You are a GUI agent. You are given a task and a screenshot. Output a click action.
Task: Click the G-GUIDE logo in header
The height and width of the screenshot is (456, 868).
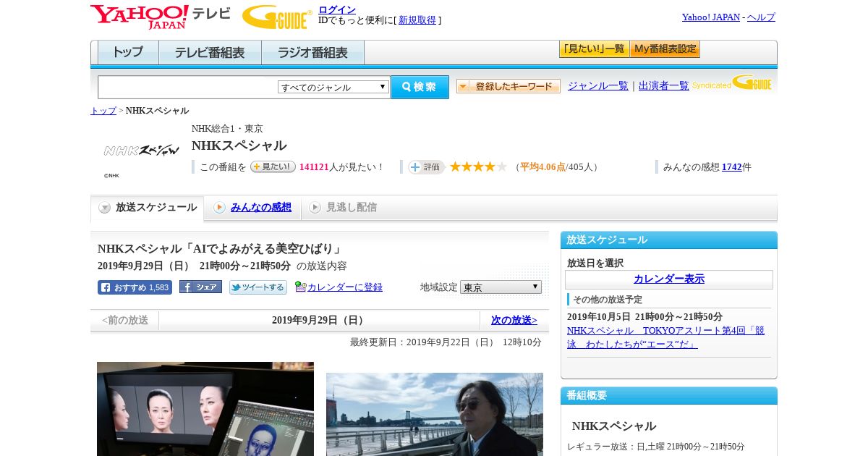[x=277, y=17]
